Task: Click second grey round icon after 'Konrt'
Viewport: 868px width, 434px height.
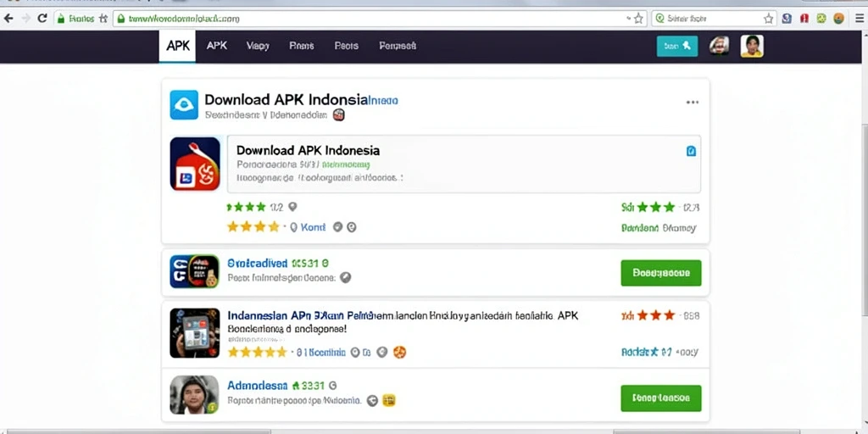Action: (x=351, y=227)
